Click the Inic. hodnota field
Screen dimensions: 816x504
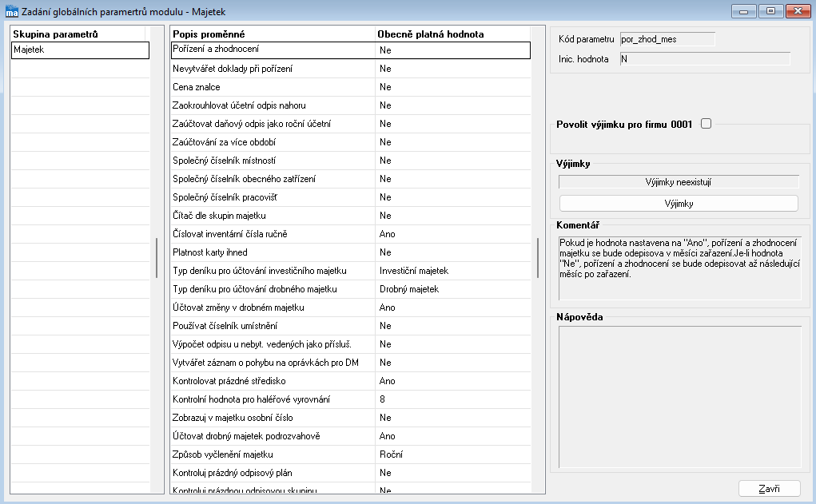pyautogui.click(x=705, y=59)
